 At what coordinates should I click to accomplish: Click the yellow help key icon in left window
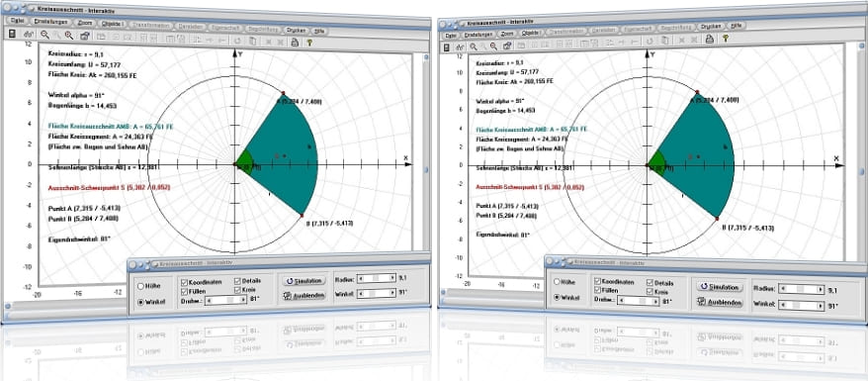point(309,43)
